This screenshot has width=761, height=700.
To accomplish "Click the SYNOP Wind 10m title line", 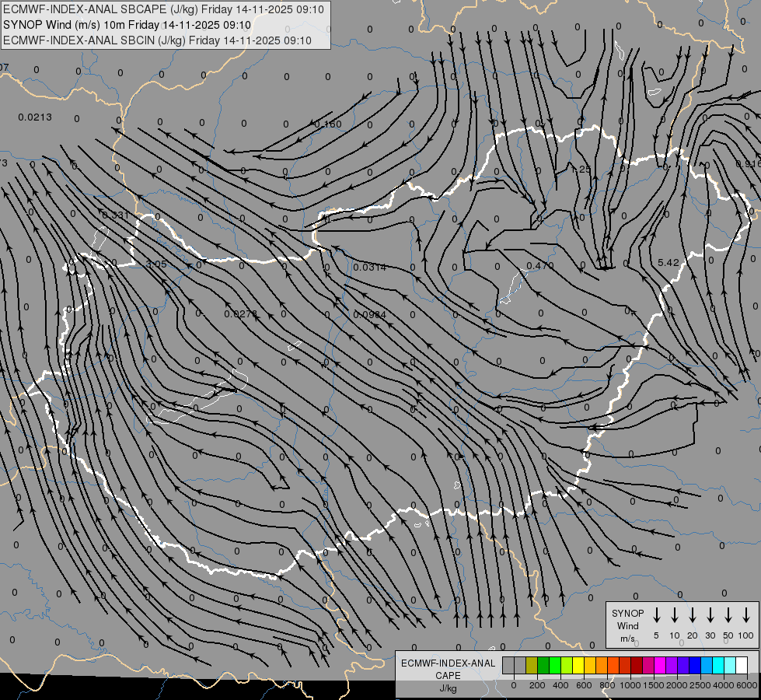I will (127, 25).
